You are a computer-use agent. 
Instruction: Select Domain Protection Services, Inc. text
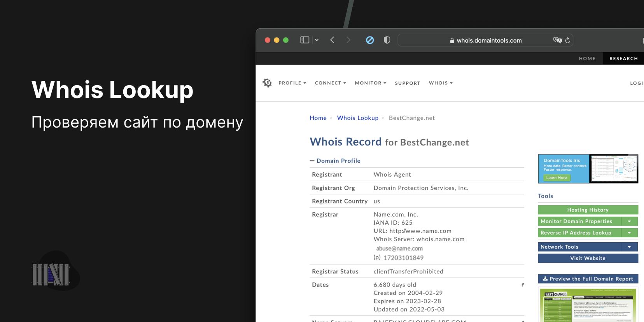pyautogui.click(x=421, y=188)
